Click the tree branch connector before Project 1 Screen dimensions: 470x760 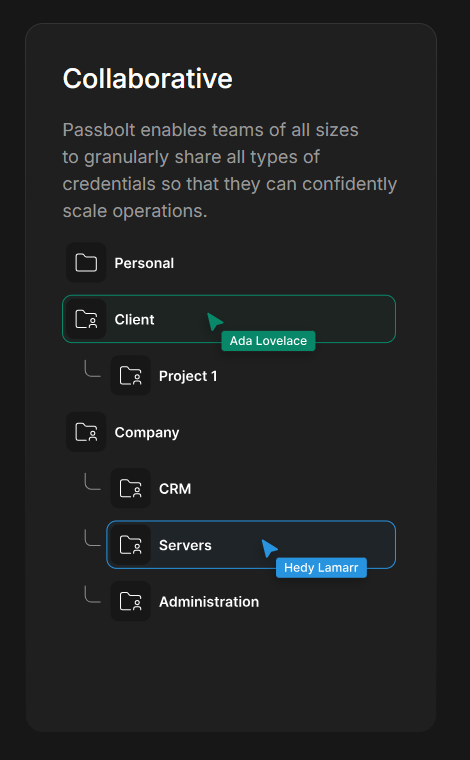click(x=92, y=368)
